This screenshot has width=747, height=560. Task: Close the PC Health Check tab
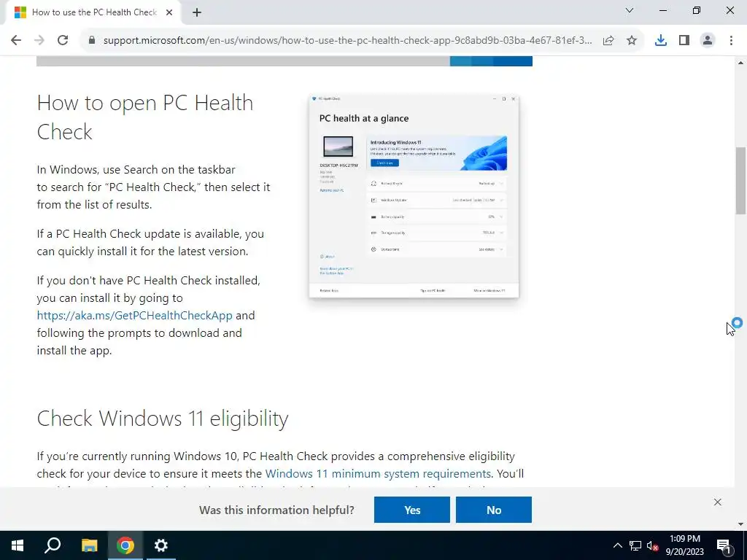coord(169,12)
